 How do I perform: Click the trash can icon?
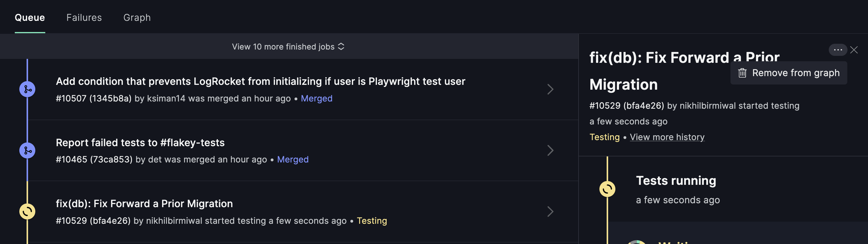pos(742,73)
